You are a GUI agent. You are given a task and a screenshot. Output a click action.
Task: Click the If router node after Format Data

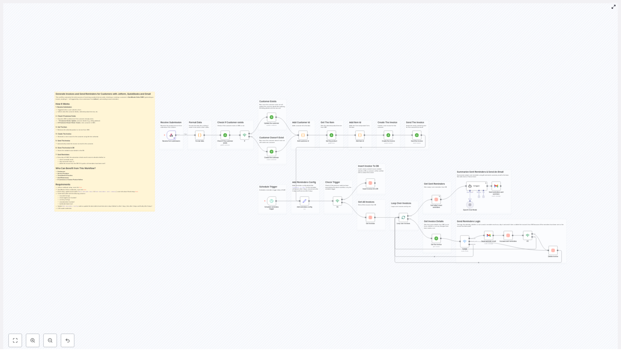click(x=245, y=135)
